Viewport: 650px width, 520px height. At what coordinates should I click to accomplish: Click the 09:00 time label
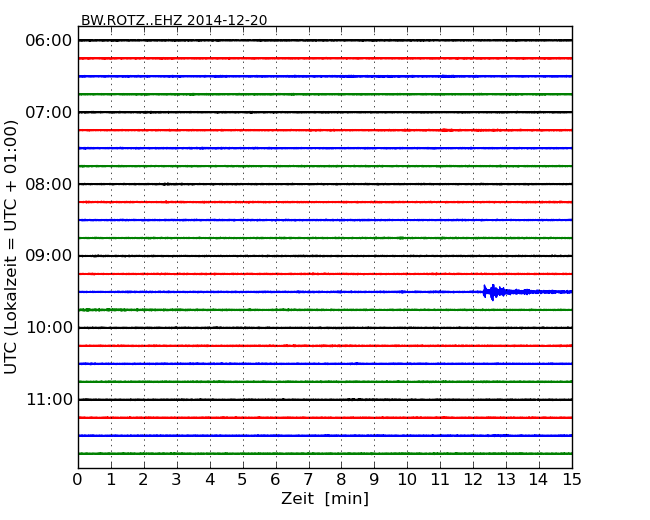click(49, 256)
